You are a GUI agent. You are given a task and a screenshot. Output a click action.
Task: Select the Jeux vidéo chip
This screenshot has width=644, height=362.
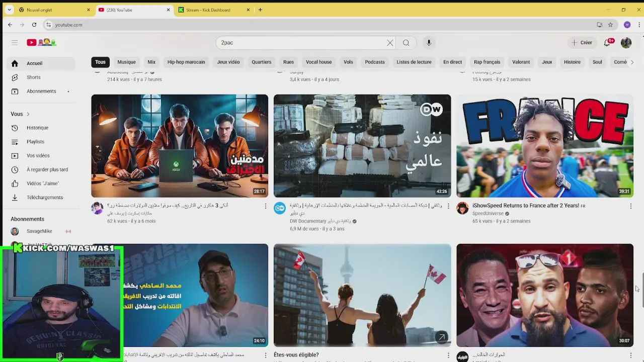pyautogui.click(x=228, y=62)
